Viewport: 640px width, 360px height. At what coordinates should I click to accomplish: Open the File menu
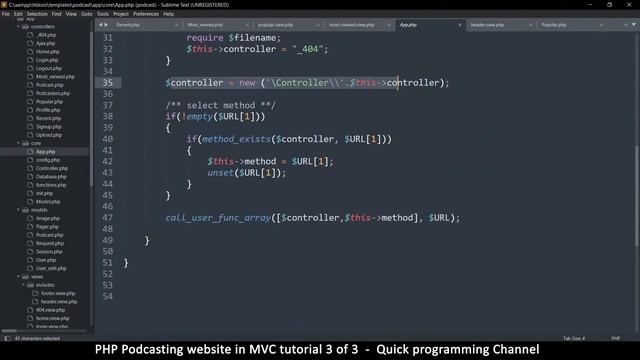(x=6, y=14)
